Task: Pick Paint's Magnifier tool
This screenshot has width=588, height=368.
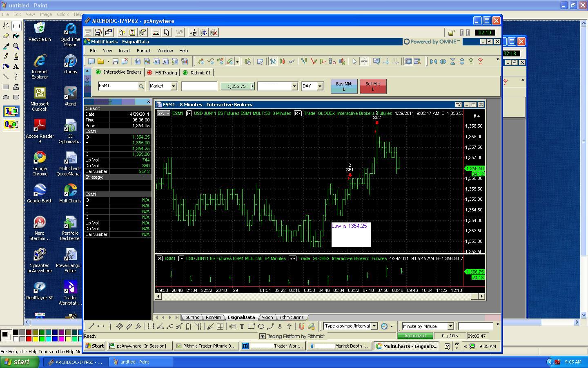Action: [16, 46]
